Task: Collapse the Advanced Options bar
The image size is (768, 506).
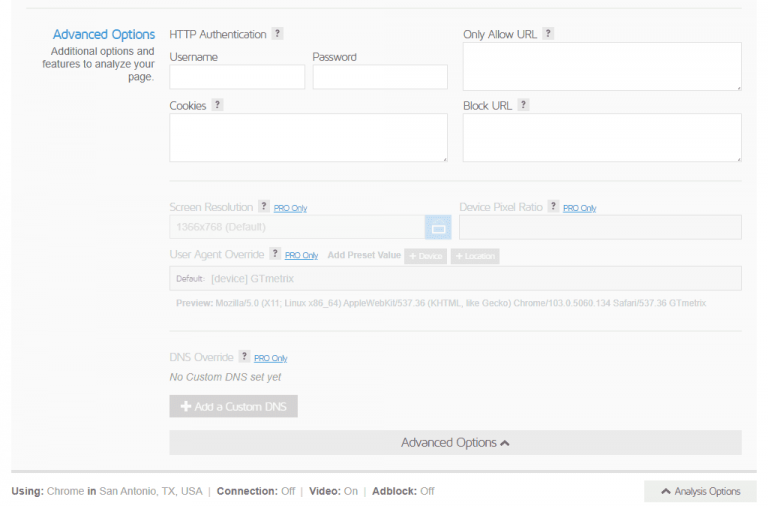Action: (x=455, y=443)
